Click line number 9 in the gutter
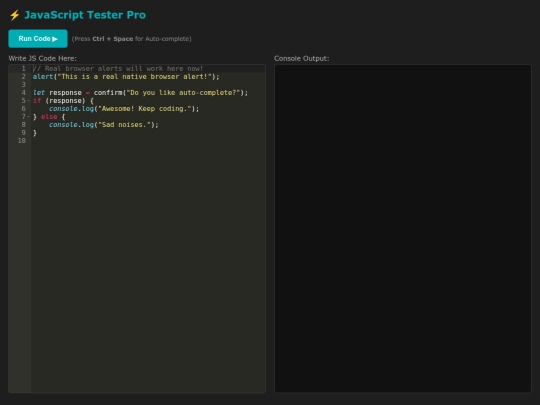Viewport: 540px width, 405px height. (x=23, y=133)
